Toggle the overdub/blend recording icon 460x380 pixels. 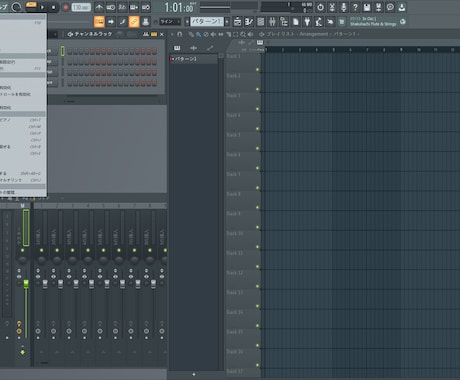coord(134,7)
